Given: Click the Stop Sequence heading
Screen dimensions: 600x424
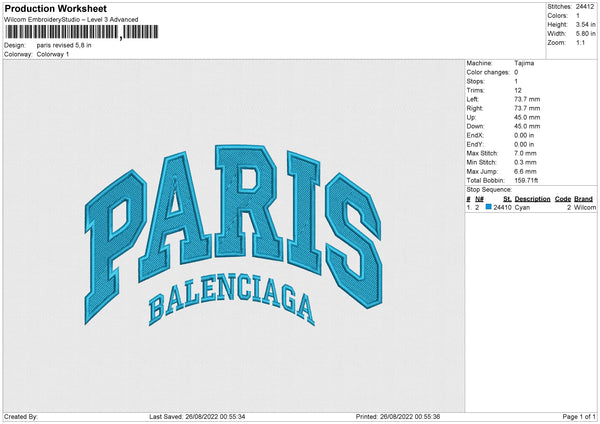Looking at the screenshot, I should point(489,189).
